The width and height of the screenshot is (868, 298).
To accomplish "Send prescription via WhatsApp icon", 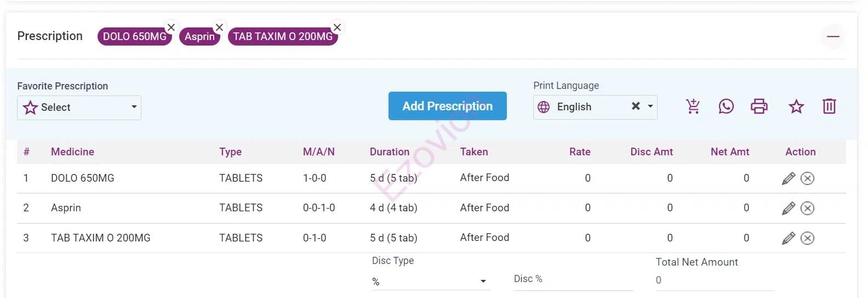I will (726, 106).
